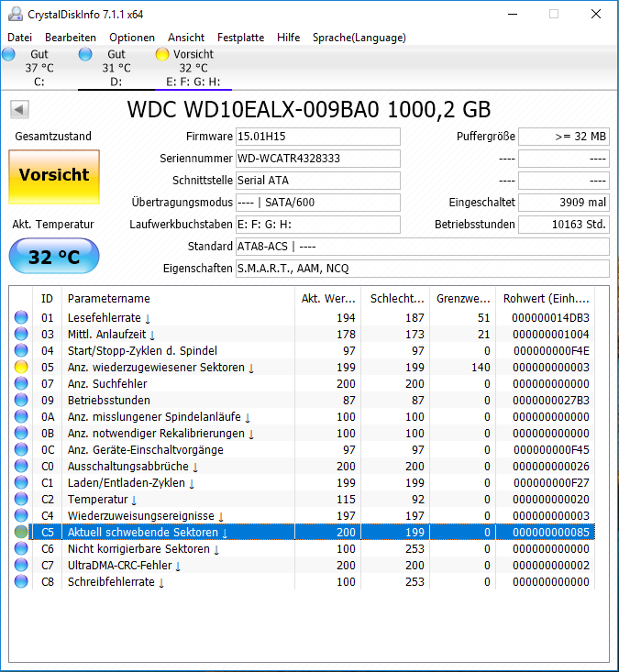Click status orb for Lesefehlerrate row
This screenshot has height=672, width=619.
click(x=21, y=317)
